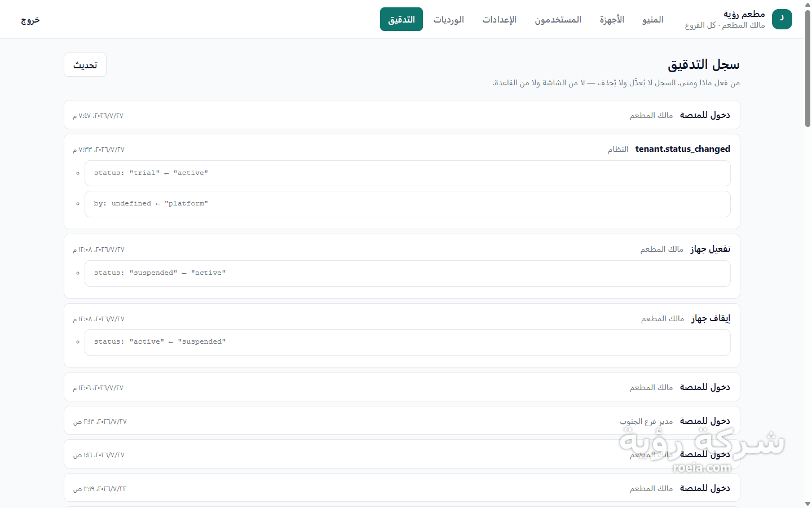Click the status suspended to active change row
The height and width of the screenshot is (508, 812).
point(407,273)
